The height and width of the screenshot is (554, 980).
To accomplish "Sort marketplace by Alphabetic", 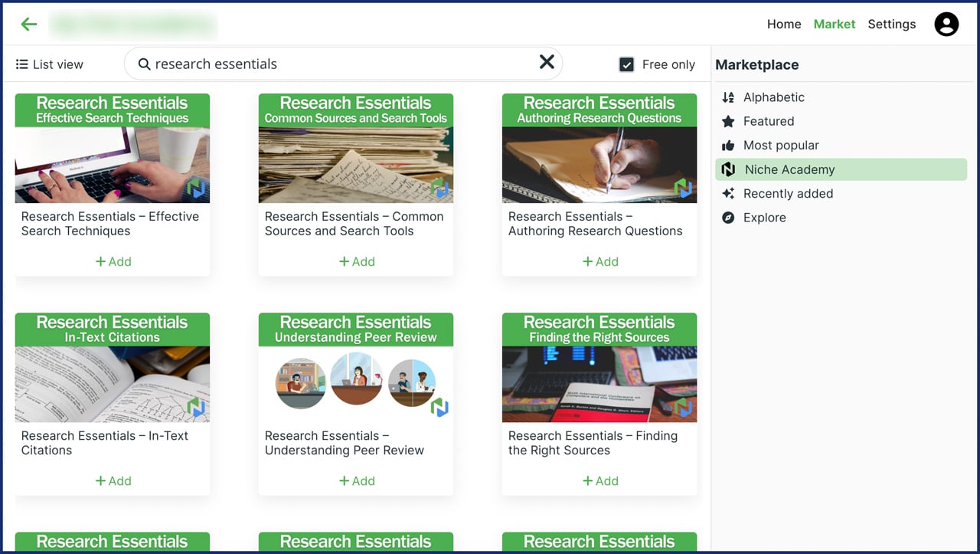I will point(773,97).
